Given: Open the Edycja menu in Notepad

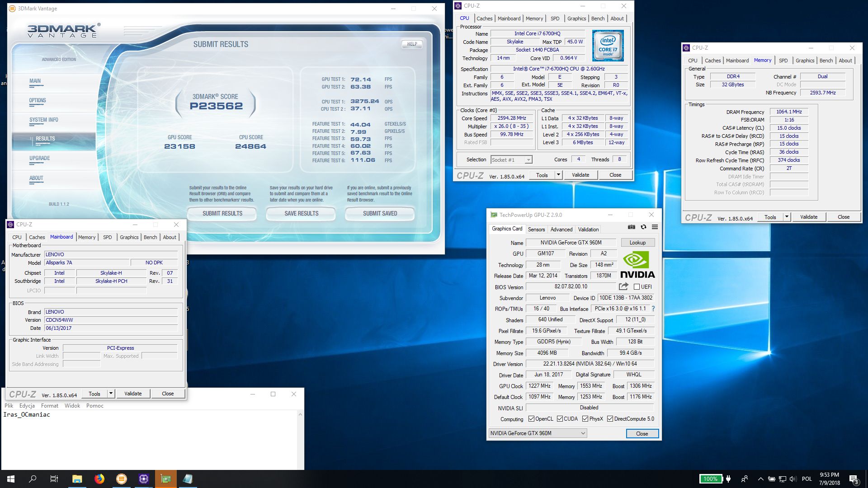Looking at the screenshot, I should click(27, 406).
